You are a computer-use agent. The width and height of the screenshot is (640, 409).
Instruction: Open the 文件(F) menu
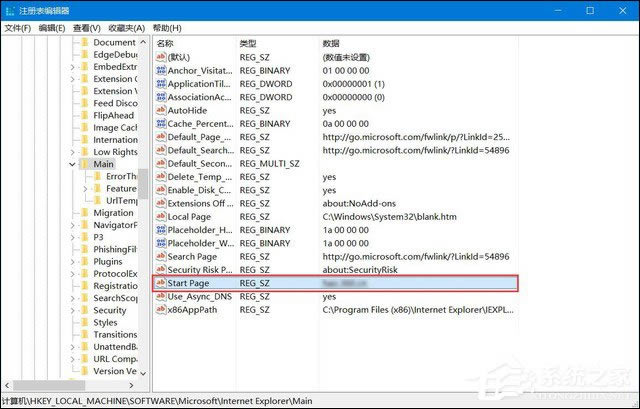tap(17, 28)
